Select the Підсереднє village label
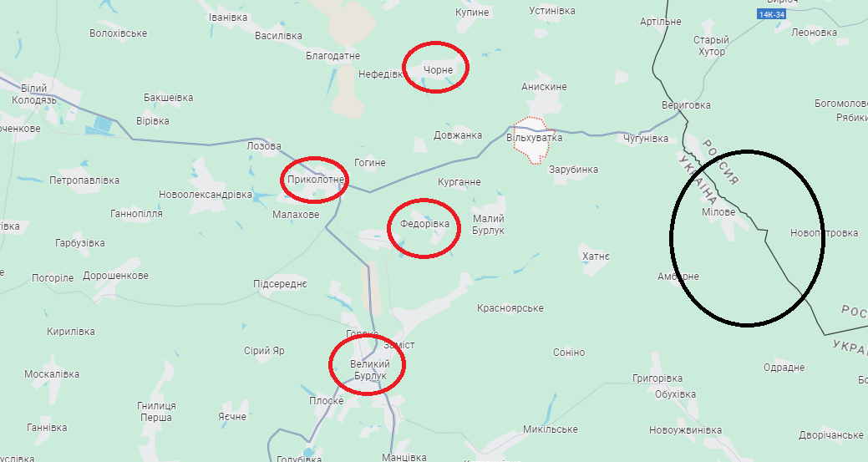 pyautogui.click(x=280, y=284)
